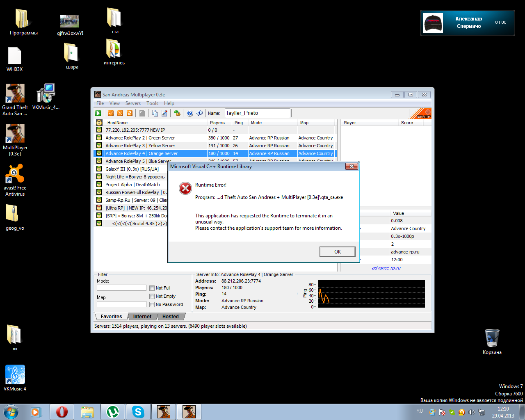The height and width of the screenshot is (420, 525).
Task: Open Skype from the taskbar
Action: pyautogui.click(x=138, y=411)
